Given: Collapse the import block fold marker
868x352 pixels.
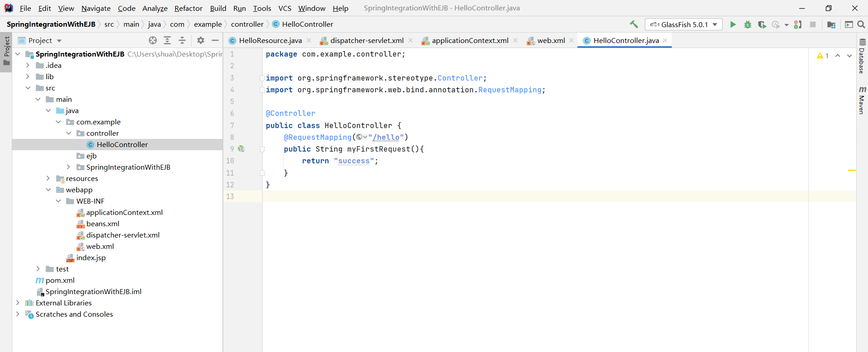Looking at the screenshot, I should (262, 78).
